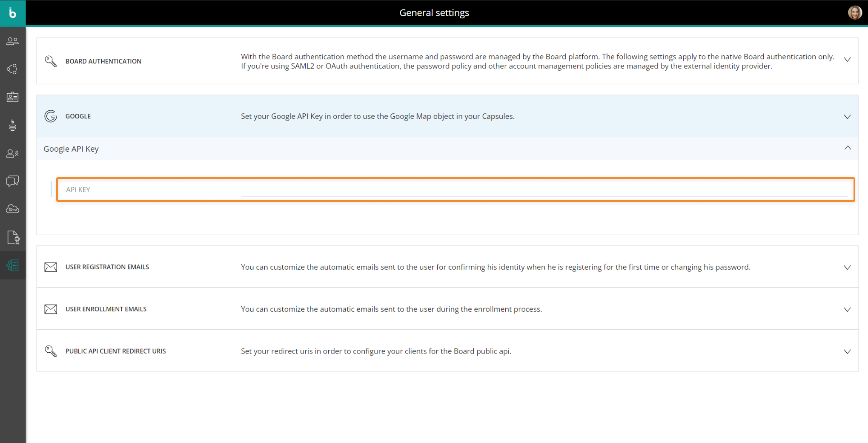This screenshot has height=443, width=868.
Task: Open the cloud key icon in sidebar
Action: (x=13, y=209)
